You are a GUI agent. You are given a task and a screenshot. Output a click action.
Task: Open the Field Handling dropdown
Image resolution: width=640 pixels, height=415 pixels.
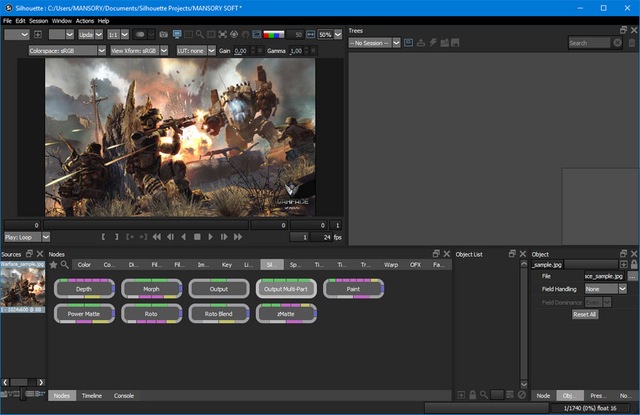tap(605, 289)
